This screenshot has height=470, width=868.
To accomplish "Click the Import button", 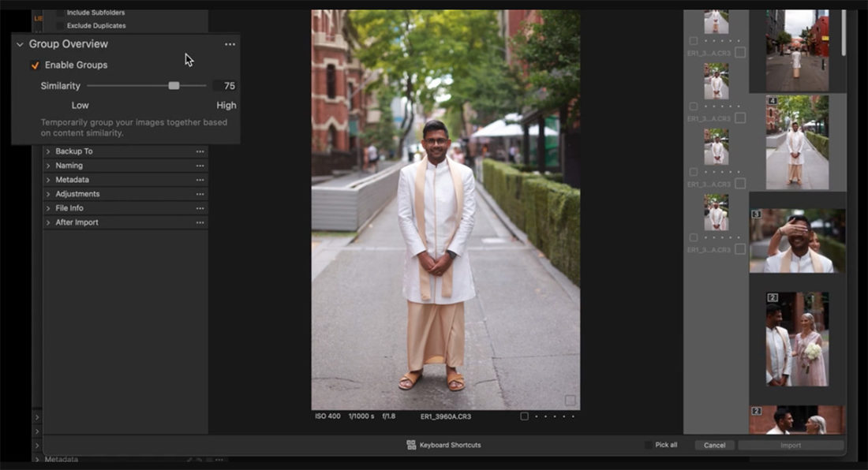I will [x=790, y=445].
